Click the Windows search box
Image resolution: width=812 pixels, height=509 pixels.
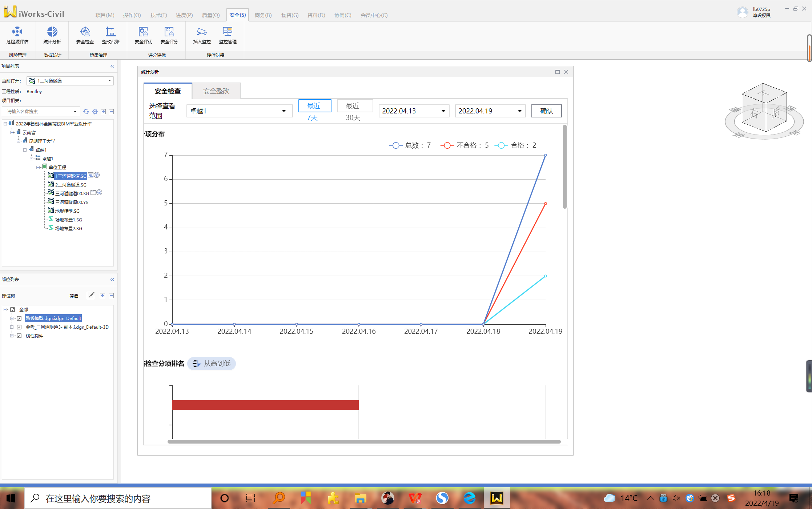(117, 498)
